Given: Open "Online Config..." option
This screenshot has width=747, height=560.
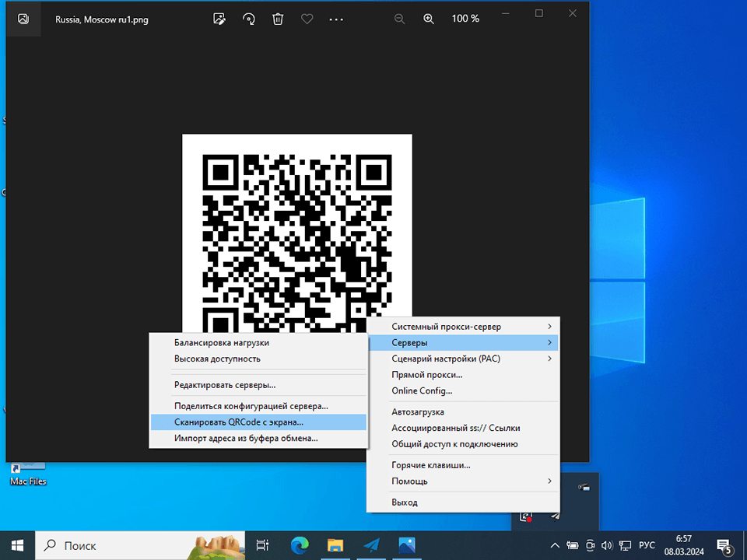Looking at the screenshot, I should tap(463, 390).
